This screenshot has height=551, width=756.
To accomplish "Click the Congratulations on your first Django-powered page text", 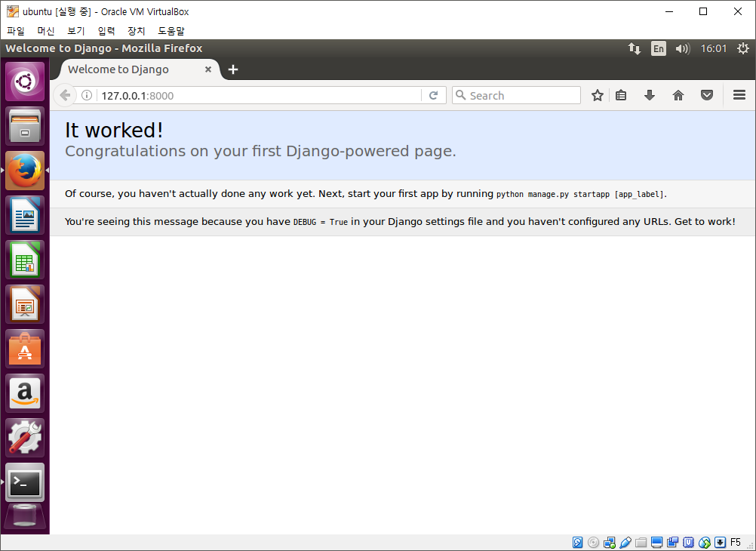I will pos(260,151).
